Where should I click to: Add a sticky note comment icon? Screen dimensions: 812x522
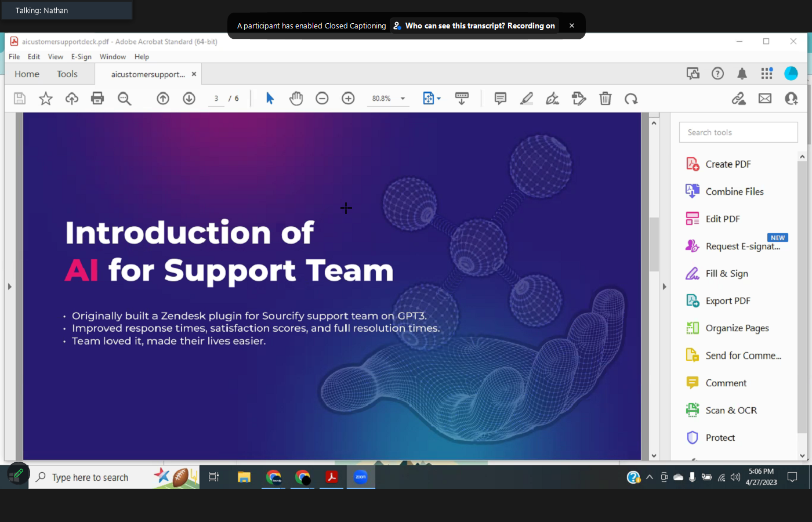pyautogui.click(x=500, y=99)
